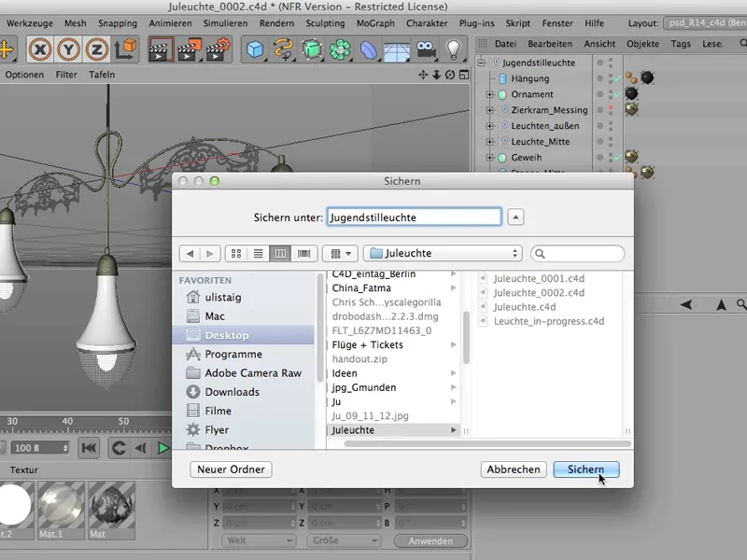Image resolution: width=747 pixels, height=560 pixels.
Task: Jump to the timeline start
Action: [89, 448]
